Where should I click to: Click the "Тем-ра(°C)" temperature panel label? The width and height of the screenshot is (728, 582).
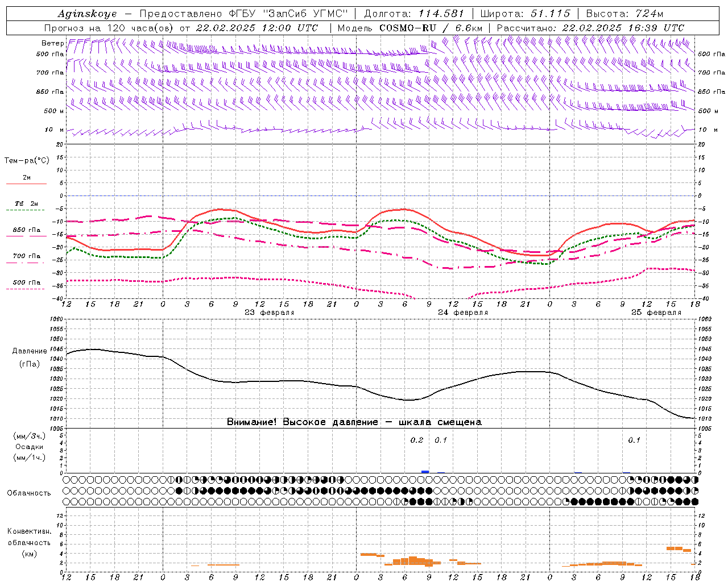(x=27, y=161)
